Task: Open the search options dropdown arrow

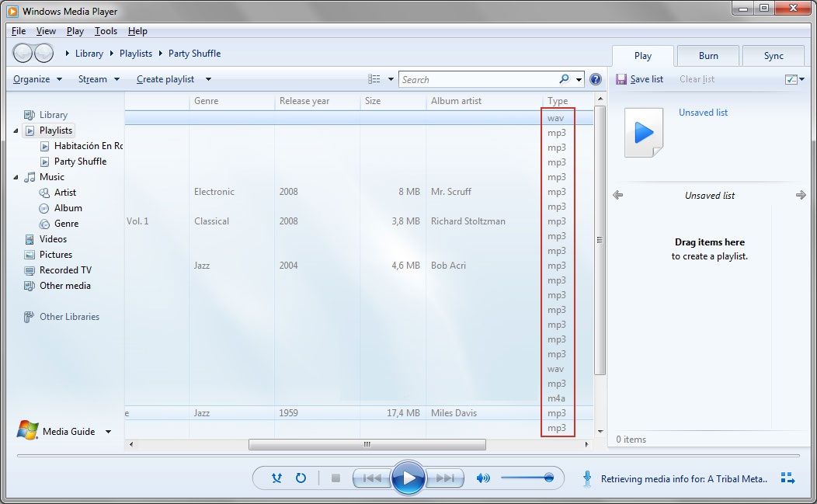Action: [x=579, y=80]
